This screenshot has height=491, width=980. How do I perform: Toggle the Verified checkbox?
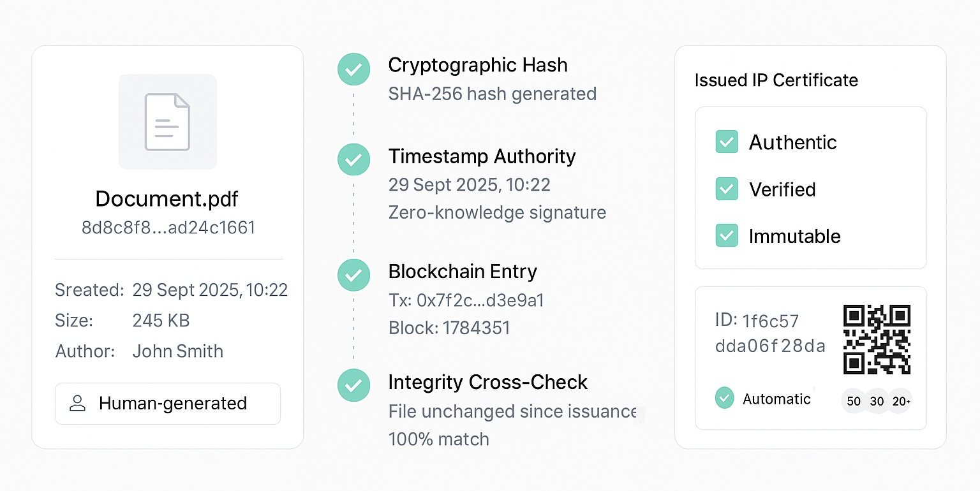coord(727,189)
